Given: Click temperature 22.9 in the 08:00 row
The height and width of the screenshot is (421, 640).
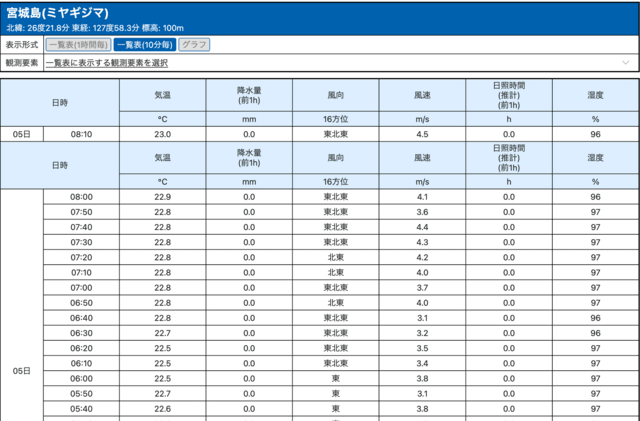Looking at the screenshot, I should point(162,197).
